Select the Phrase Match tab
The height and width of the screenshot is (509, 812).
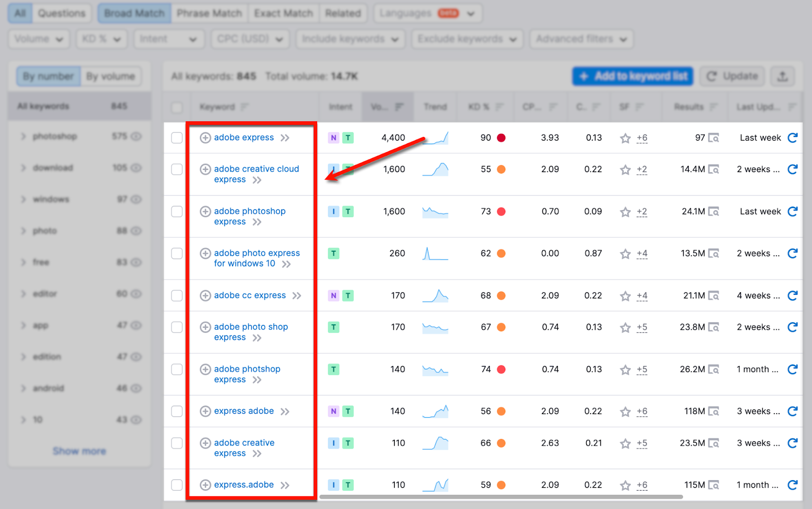point(209,13)
